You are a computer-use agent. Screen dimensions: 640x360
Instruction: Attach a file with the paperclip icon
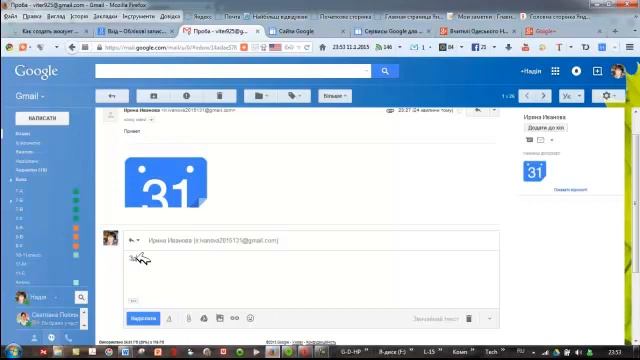[x=189, y=318]
